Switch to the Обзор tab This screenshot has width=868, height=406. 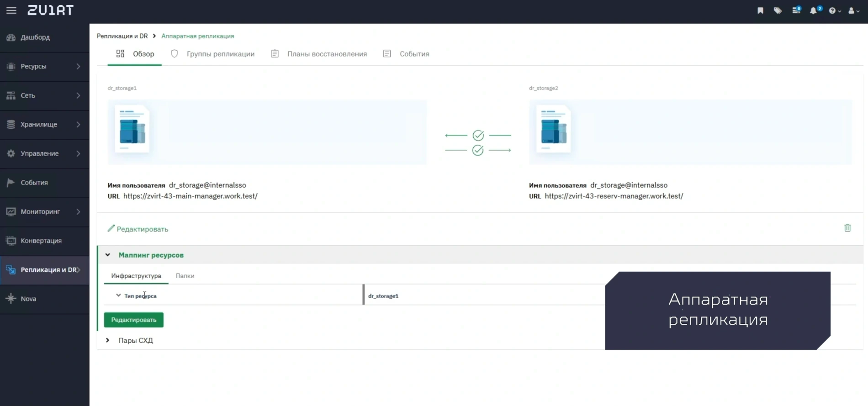pyautogui.click(x=135, y=54)
